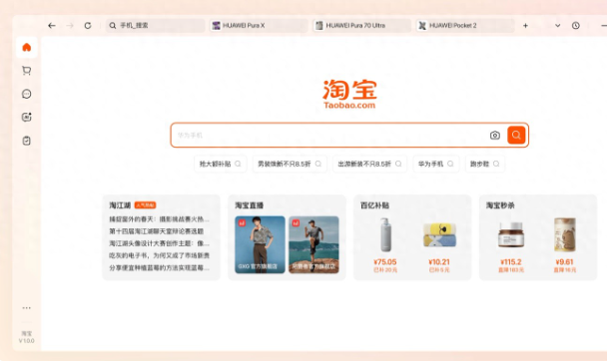607x364 pixels.
Task: Add a new tab with plus icon
Action: click(525, 26)
